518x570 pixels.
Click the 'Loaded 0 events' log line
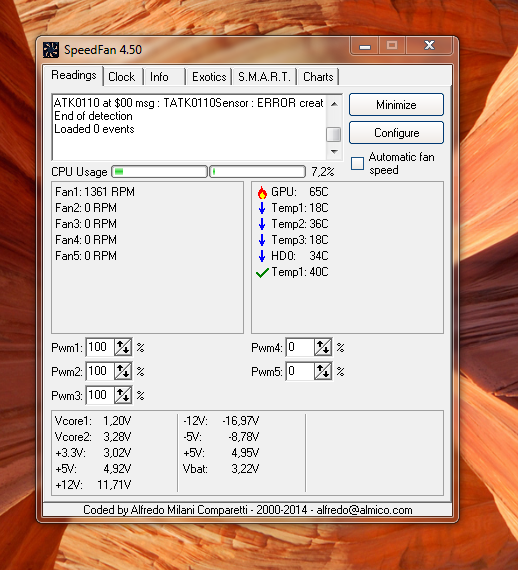pyautogui.click(x=94, y=129)
